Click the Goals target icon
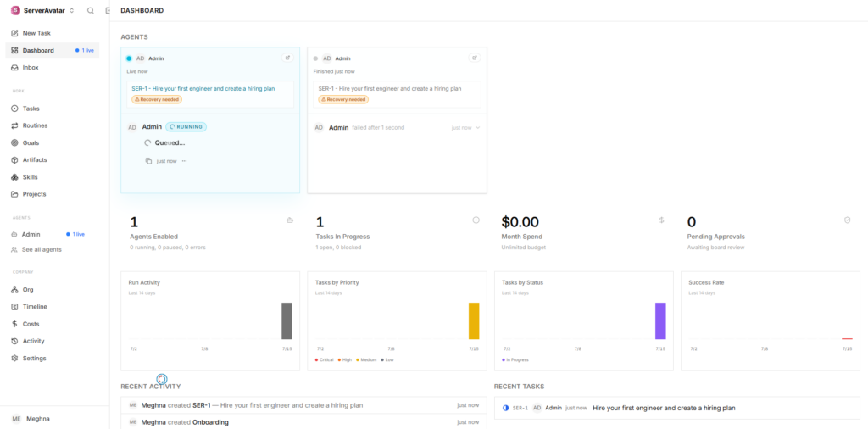Screen dimensions: 868x429 point(15,142)
